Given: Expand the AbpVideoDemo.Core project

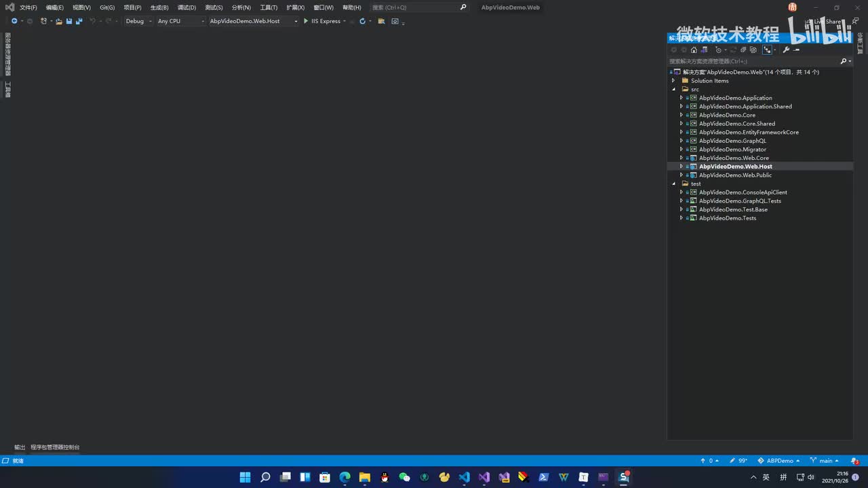Looking at the screenshot, I should click(x=682, y=115).
